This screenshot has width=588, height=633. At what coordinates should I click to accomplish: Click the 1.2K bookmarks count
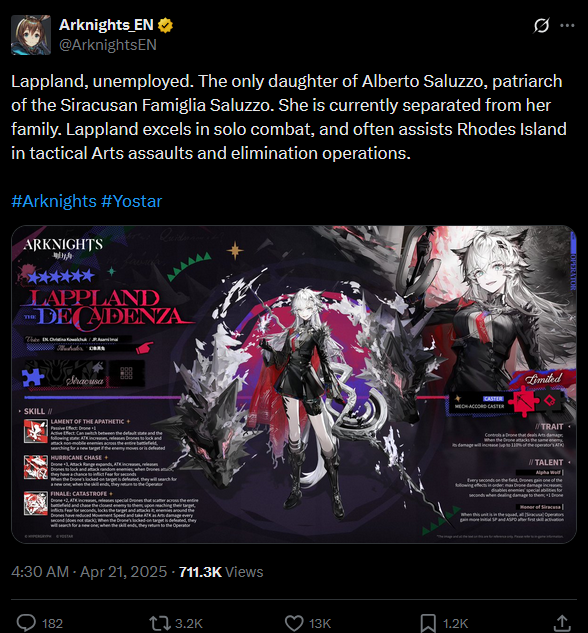pos(455,623)
